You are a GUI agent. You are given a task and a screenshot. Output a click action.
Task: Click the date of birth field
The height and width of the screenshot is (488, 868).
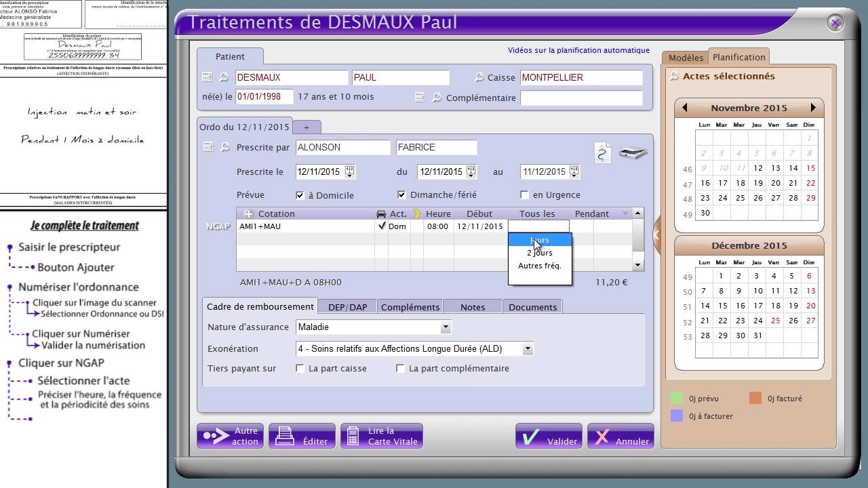[x=264, y=97]
